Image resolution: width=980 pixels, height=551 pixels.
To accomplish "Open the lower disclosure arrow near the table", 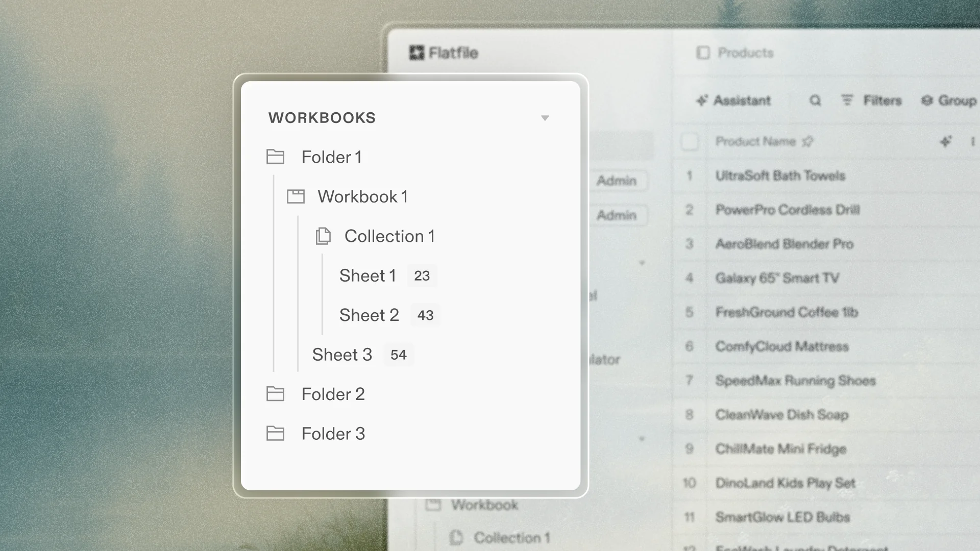I will (642, 438).
